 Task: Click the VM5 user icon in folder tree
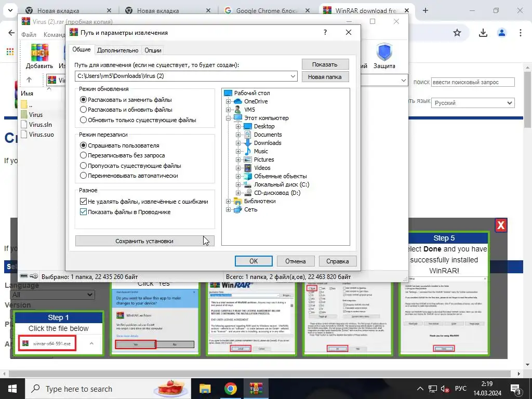pyautogui.click(x=238, y=110)
